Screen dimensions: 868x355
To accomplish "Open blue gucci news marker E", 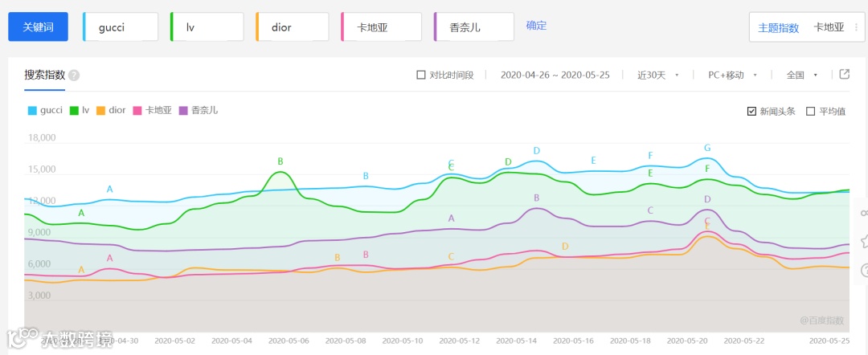I will pos(593,161).
